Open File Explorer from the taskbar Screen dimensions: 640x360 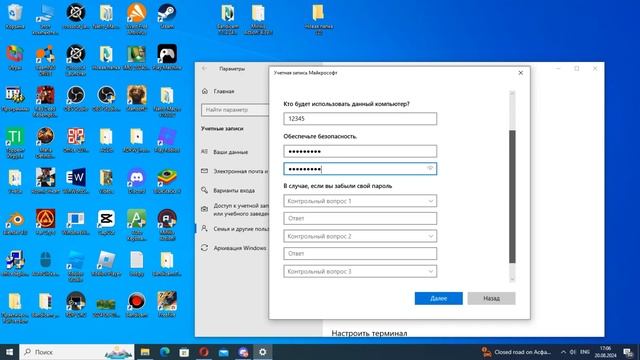click(145, 352)
